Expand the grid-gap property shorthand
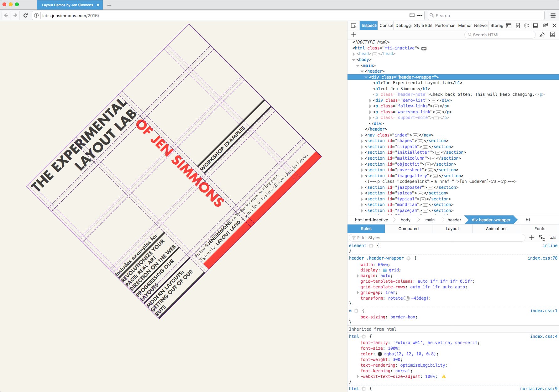This screenshot has height=392, width=559. 358,293
